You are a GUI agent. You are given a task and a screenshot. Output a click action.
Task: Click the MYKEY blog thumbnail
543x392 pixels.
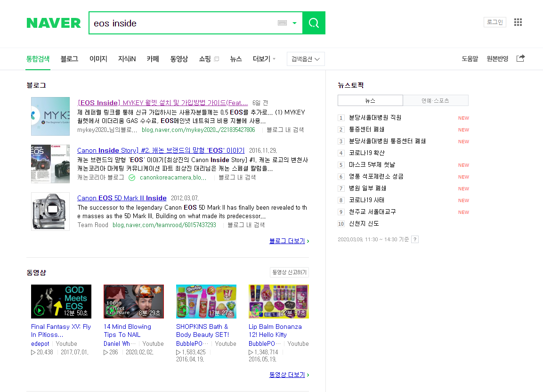click(50, 116)
